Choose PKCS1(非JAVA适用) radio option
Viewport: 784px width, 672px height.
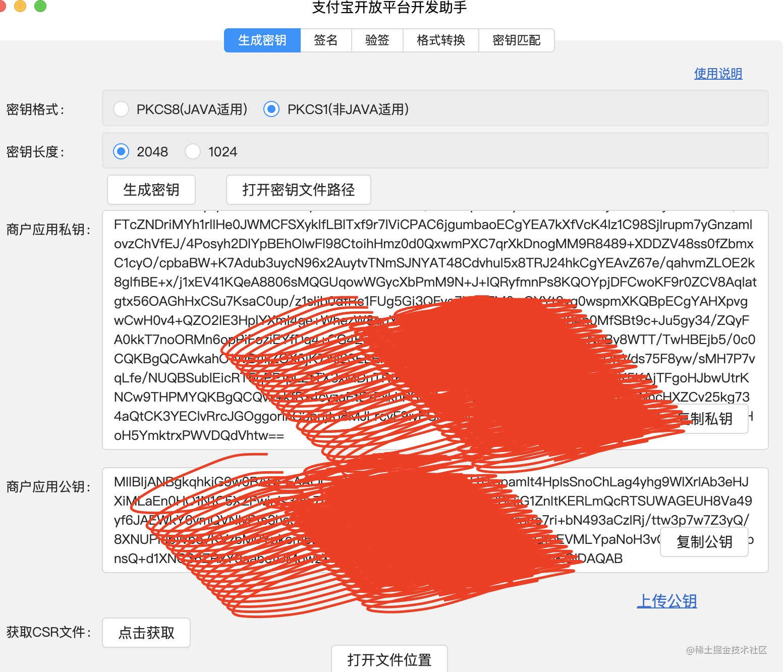click(x=271, y=109)
